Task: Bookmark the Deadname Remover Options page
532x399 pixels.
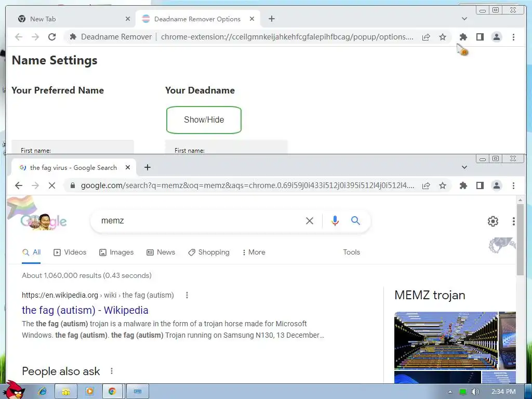Action: pos(443,37)
